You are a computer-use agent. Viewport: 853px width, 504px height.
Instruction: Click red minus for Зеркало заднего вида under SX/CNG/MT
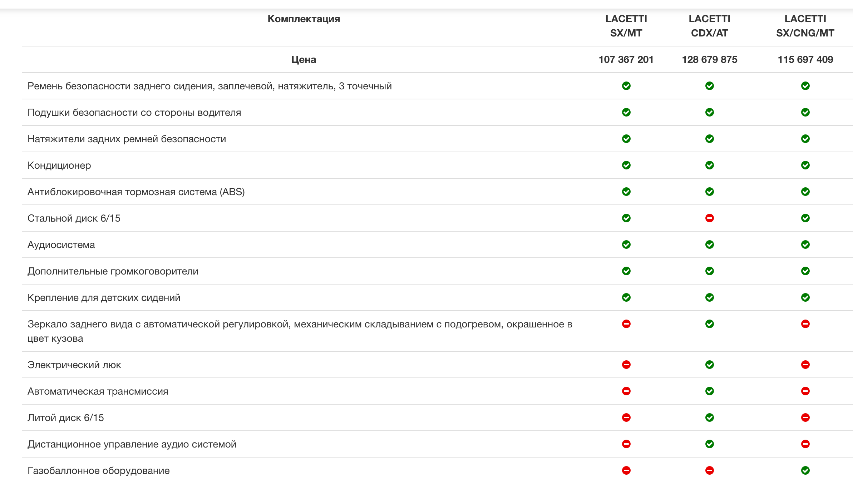805,324
